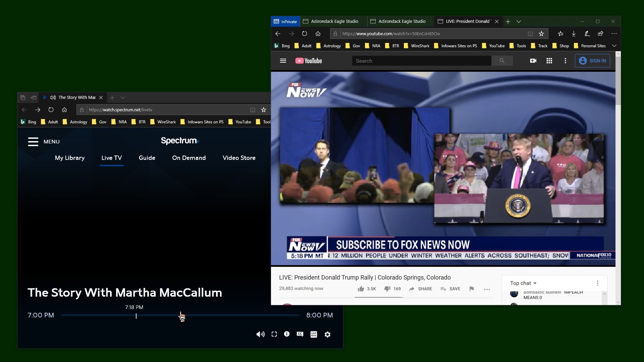Click YouTube create video camera icon
644x362 pixels.
pos(533,61)
